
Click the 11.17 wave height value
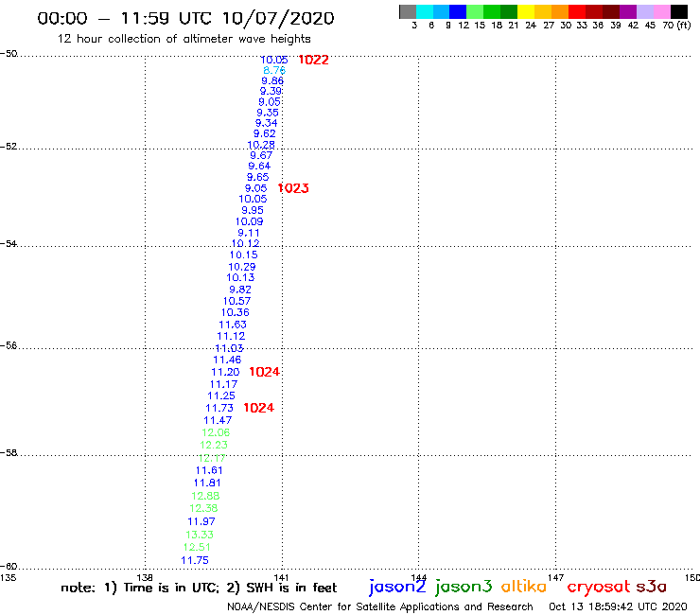click(x=223, y=384)
